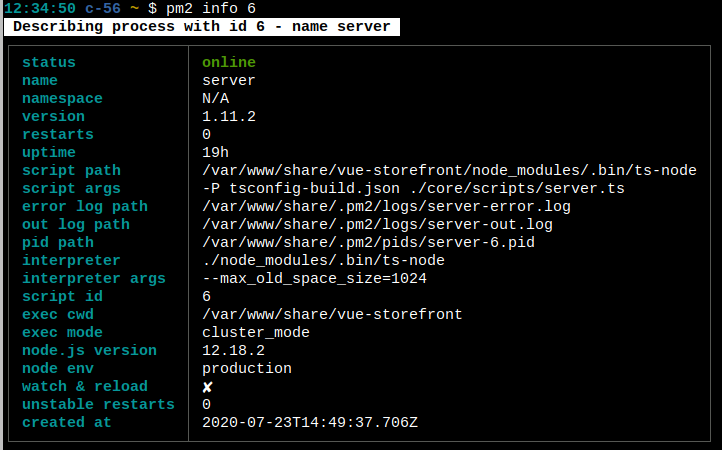The width and height of the screenshot is (722, 450).
Task: Click the 'pm2 info 6' command text
Action: click(211, 8)
